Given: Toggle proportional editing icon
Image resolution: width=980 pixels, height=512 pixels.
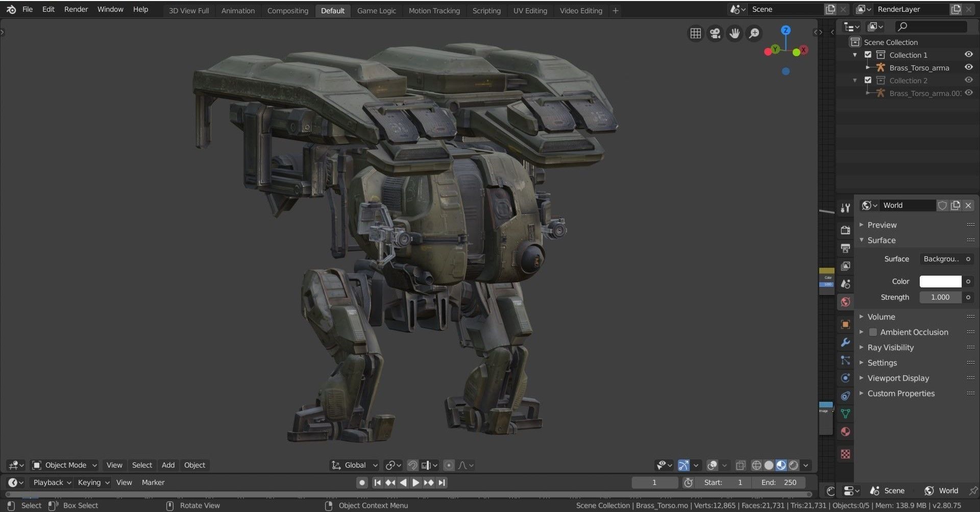Looking at the screenshot, I should [449, 465].
